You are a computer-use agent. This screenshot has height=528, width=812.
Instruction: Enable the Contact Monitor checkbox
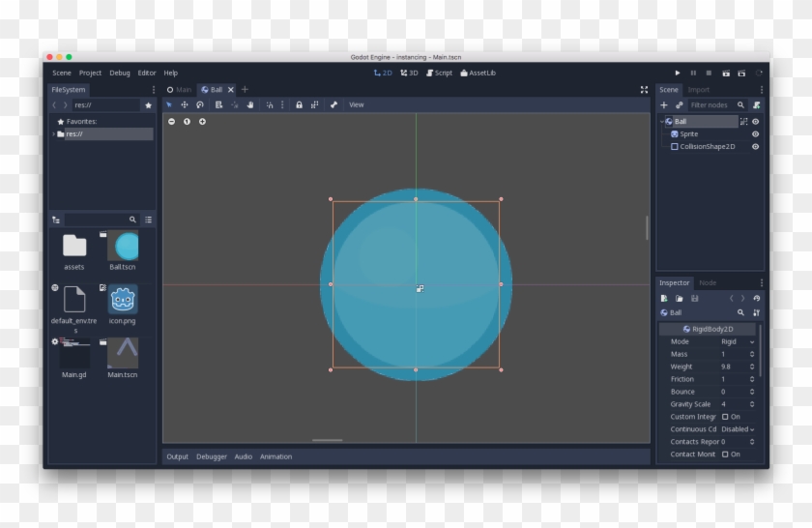click(x=725, y=454)
